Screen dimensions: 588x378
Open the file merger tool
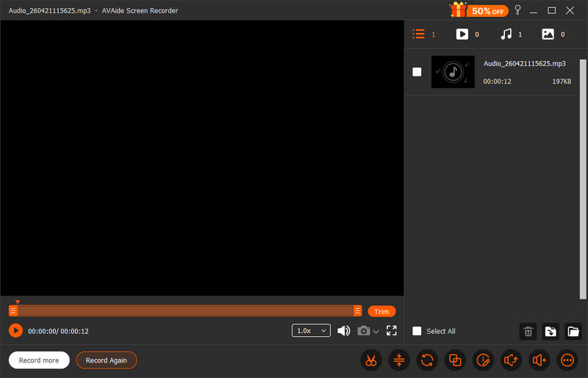click(455, 360)
